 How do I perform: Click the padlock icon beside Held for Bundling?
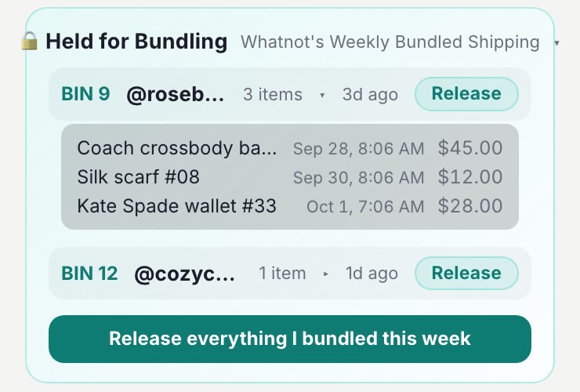29,41
